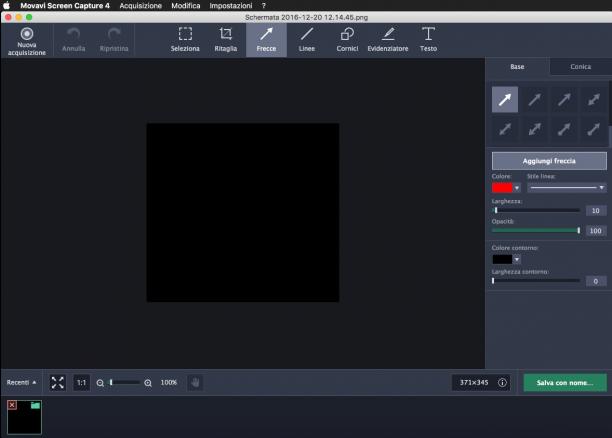Open the Acquisizione menu
This screenshot has width=612, height=438.
tap(141, 5)
